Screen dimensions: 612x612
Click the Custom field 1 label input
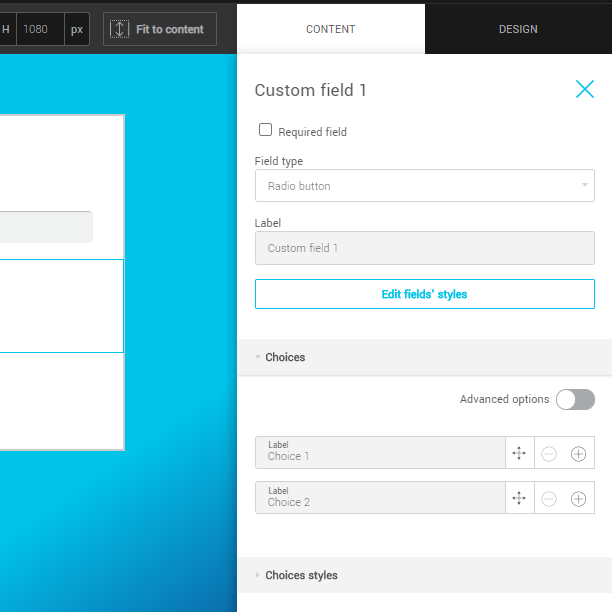click(x=424, y=248)
